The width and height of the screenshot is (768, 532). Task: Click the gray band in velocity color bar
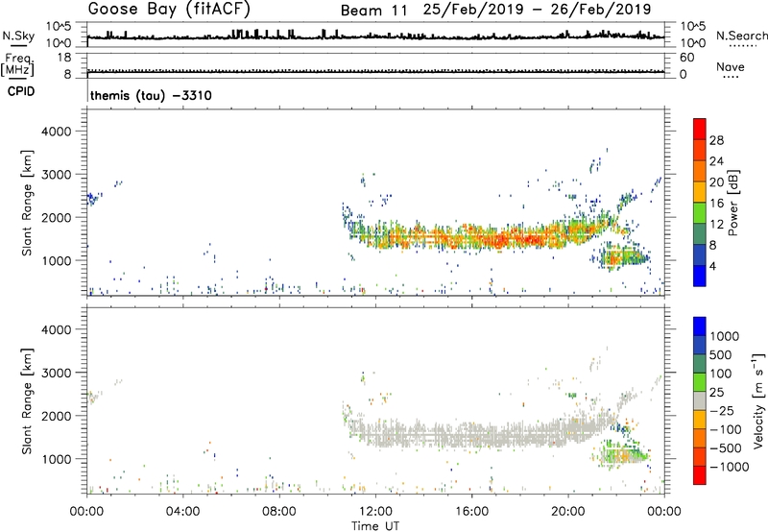700,400
